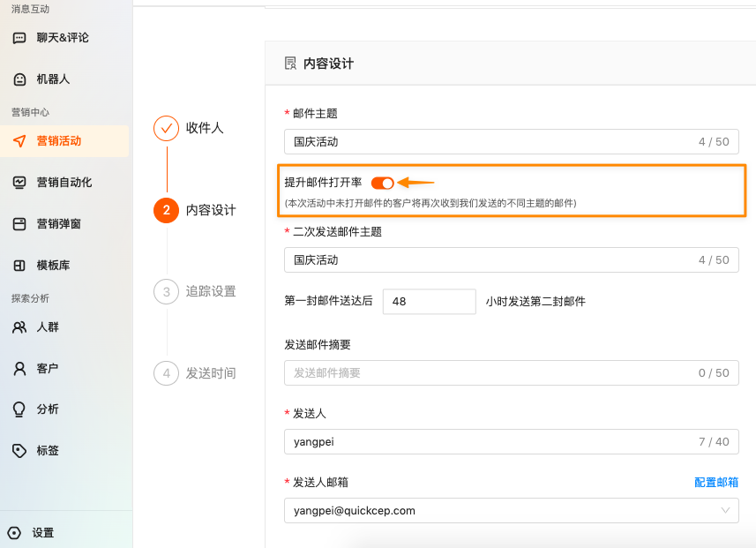Click the 营销弹窗 popup icon
Viewport: 756px width, 548px height.
19,224
